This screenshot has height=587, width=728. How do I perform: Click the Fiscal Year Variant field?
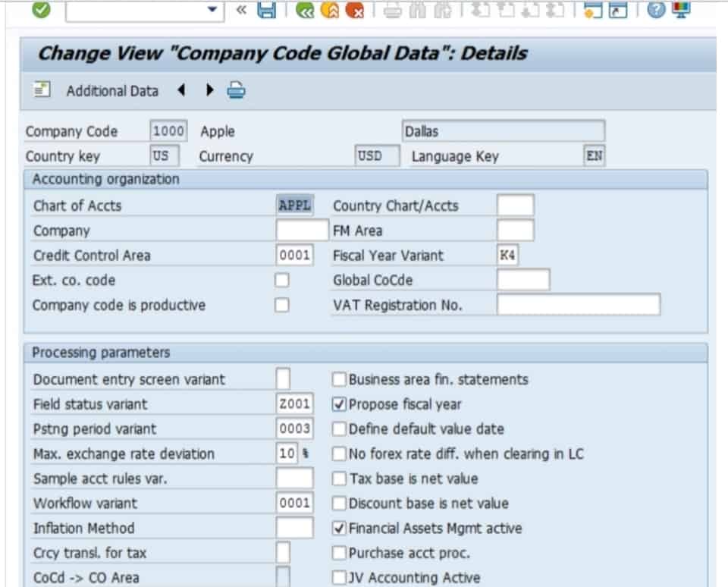(x=508, y=256)
